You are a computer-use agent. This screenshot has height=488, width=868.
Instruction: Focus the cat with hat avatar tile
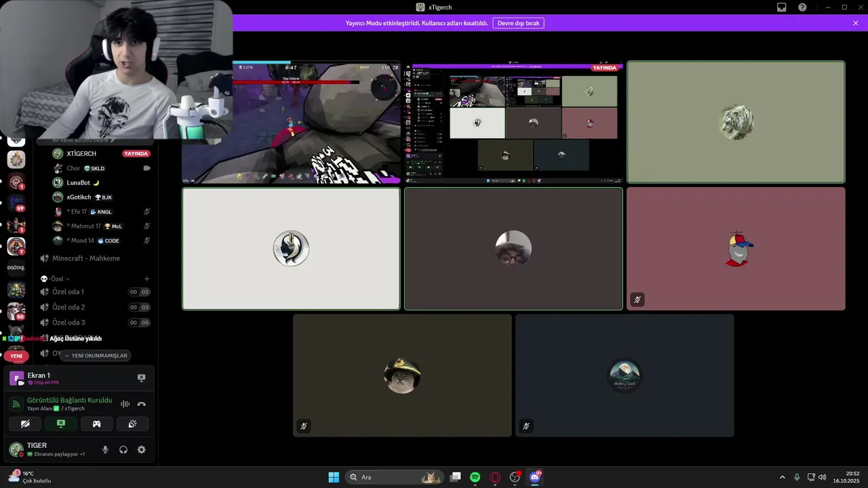[x=402, y=375]
